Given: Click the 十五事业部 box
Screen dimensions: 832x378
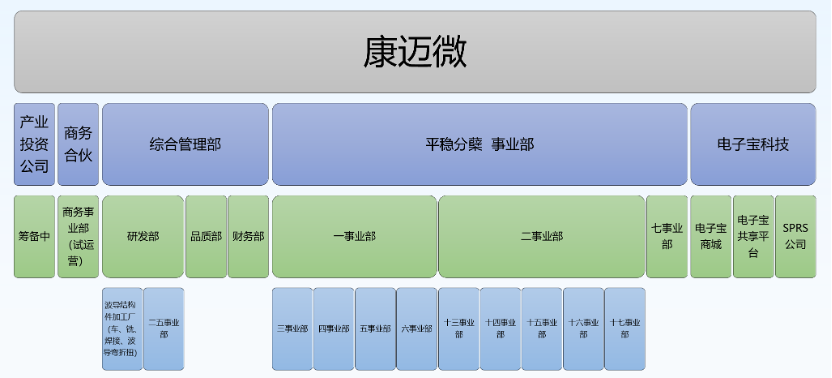Looking at the screenshot, I should tap(542, 329).
